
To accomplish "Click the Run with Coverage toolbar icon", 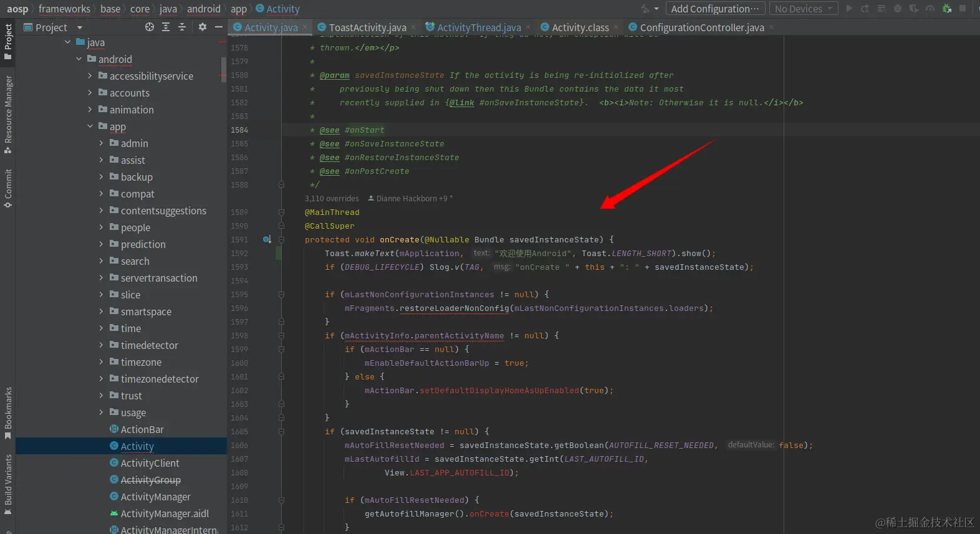I will pyautogui.click(x=914, y=9).
